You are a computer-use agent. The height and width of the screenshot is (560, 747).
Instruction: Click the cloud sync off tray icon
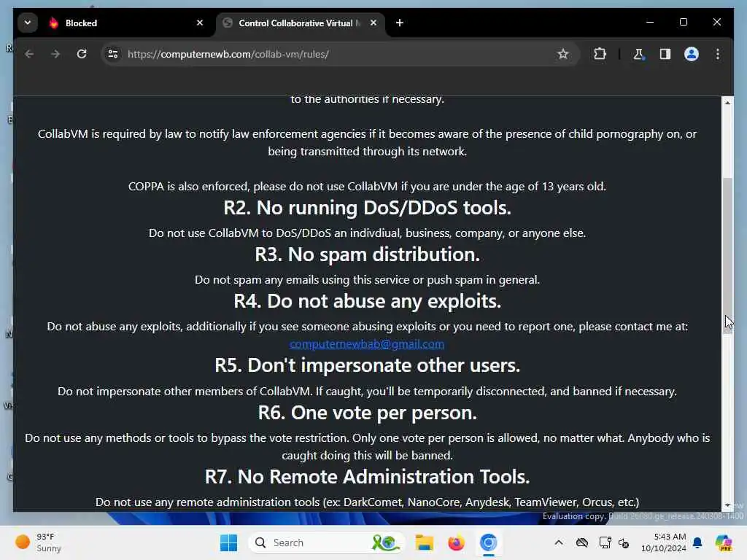click(x=582, y=542)
